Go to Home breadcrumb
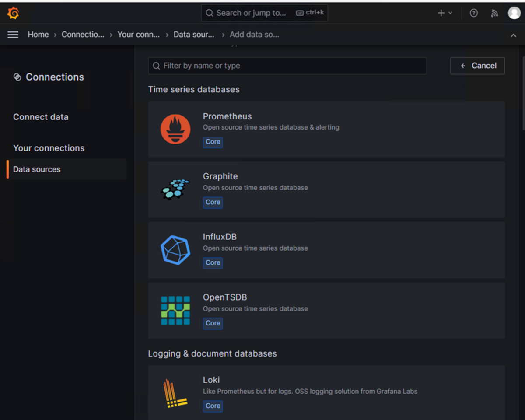Image resolution: width=525 pixels, height=420 pixels. (x=38, y=35)
